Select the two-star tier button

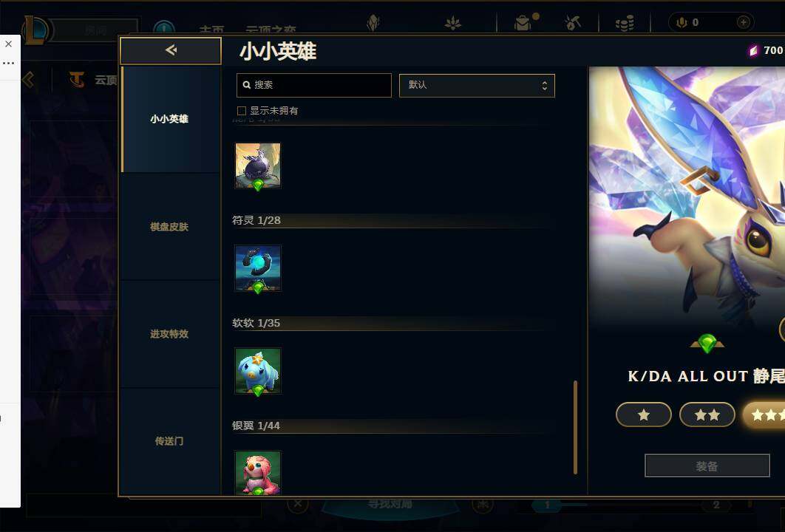click(x=707, y=415)
